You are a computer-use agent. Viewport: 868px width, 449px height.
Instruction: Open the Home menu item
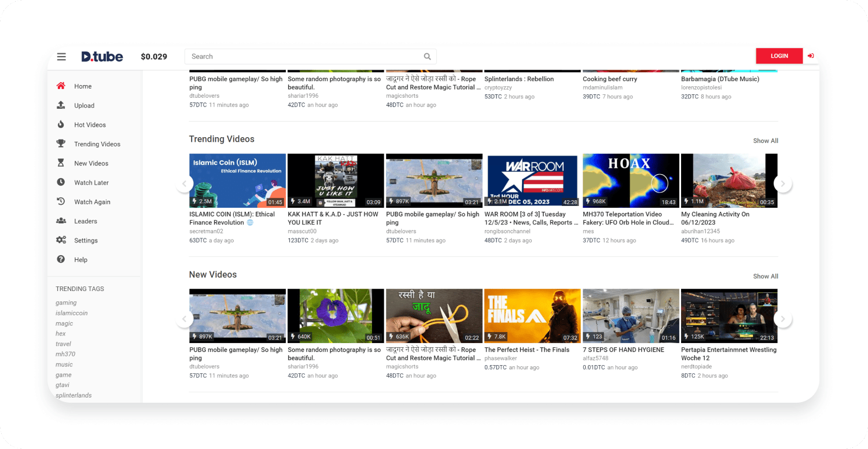tap(83, 86)
